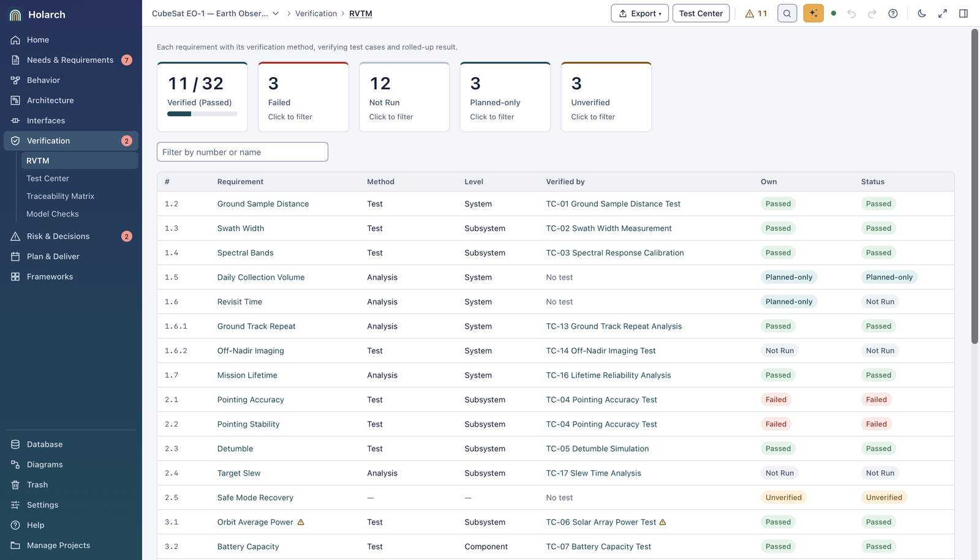
Task: Select Needs & Requirements in sidebar
Action: pos(71,60)
